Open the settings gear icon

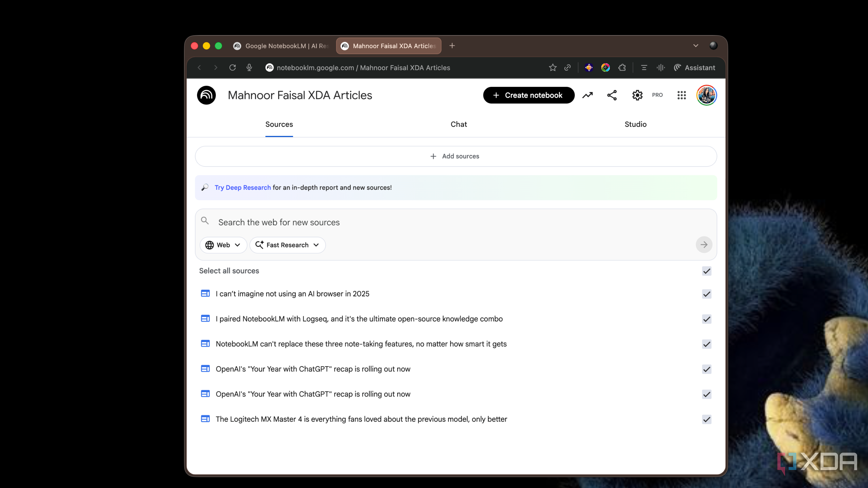(637, 95)
